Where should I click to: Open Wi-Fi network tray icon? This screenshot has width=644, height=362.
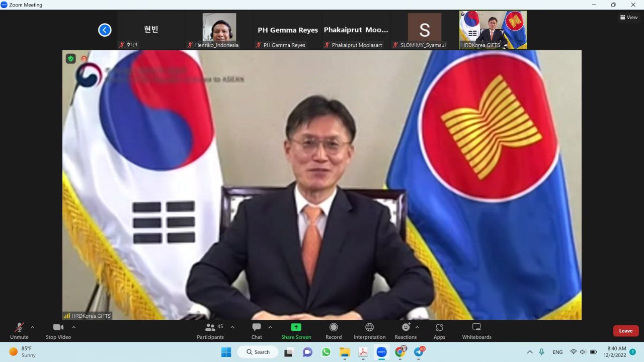[573, 352]
